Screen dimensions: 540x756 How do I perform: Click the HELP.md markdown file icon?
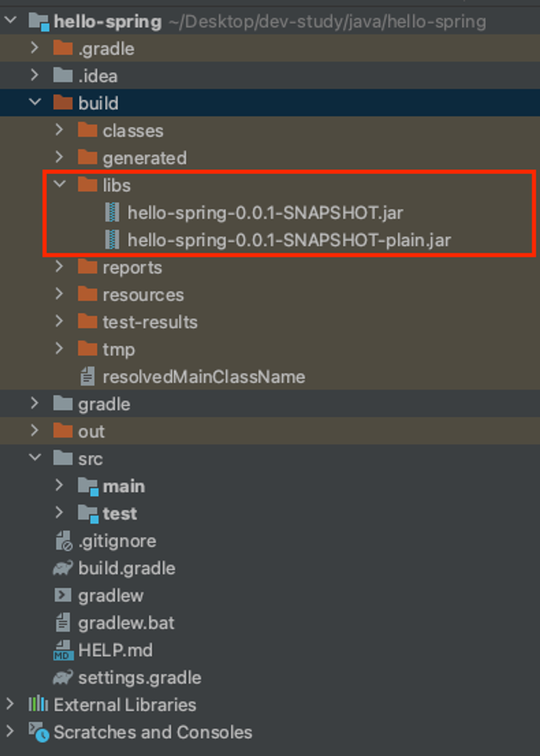point(63,650)
